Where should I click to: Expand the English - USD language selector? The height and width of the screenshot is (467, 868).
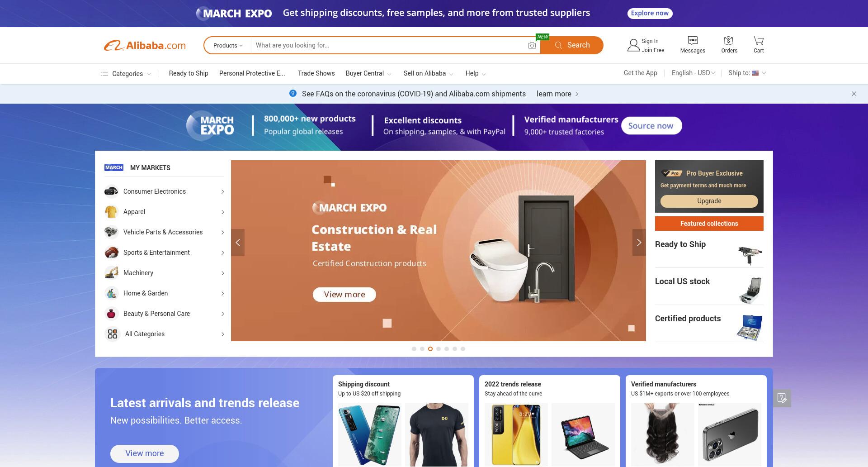click(x=693, y=73)
